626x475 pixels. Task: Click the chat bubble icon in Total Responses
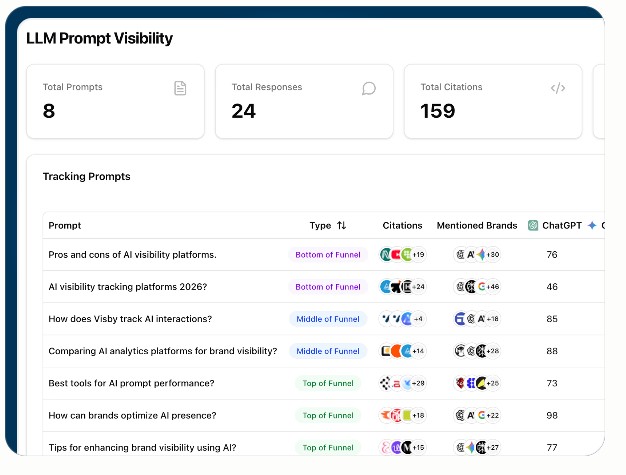point(369,88)
